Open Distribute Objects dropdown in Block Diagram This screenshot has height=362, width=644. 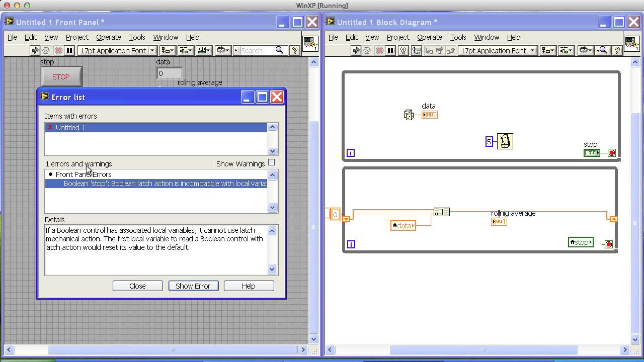(567, 50)
